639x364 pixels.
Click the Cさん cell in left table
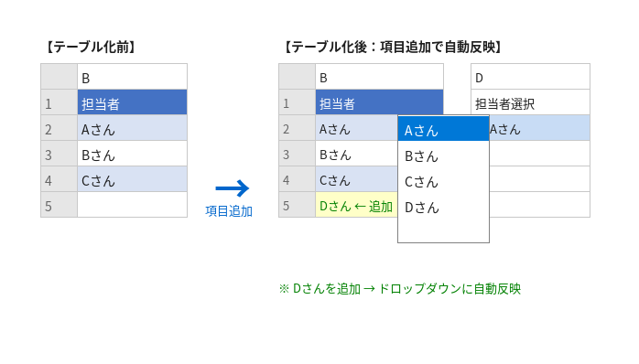pyautogui.click(x=132, y=178)
